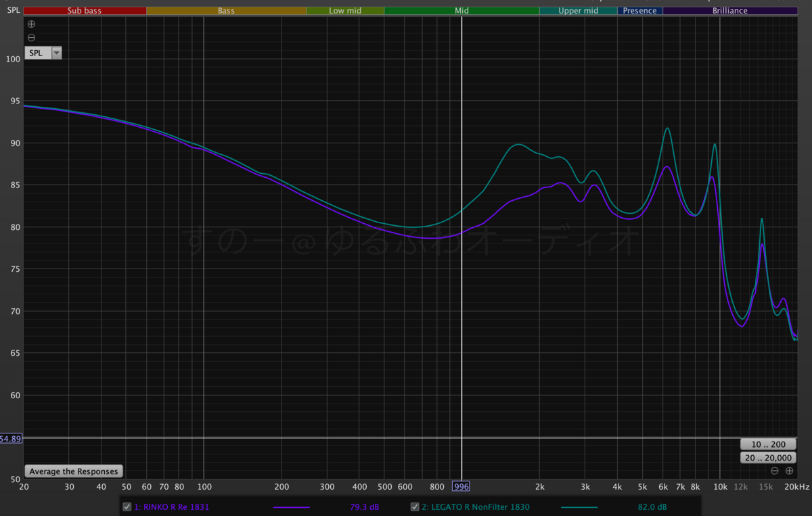Viewport: 812px width, 516px height.
Task: Click horizontal zoom-in plus icon near 20kHz
Action: [789, 471]
